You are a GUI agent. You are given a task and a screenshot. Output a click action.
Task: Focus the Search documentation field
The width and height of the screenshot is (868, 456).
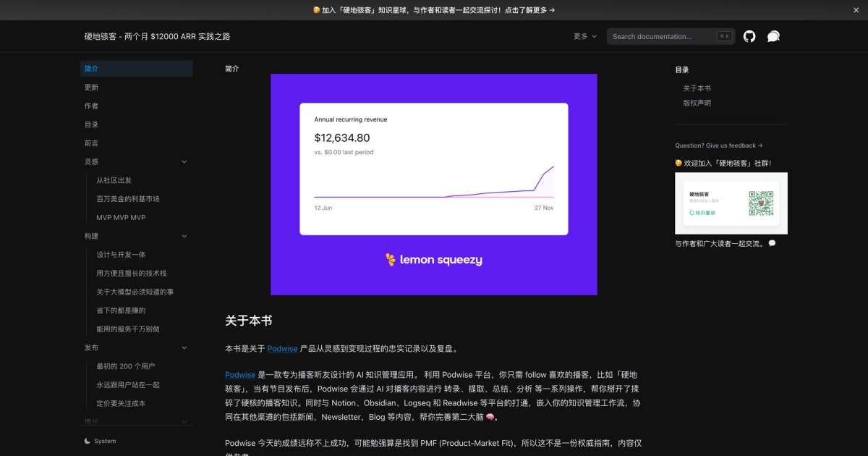point(671,36)
